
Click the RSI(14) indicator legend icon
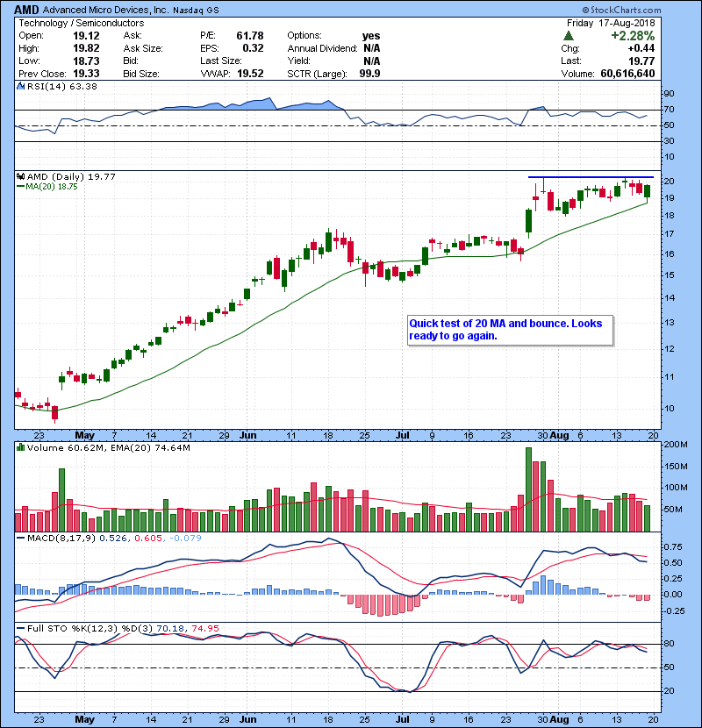(x=20, y=86)
